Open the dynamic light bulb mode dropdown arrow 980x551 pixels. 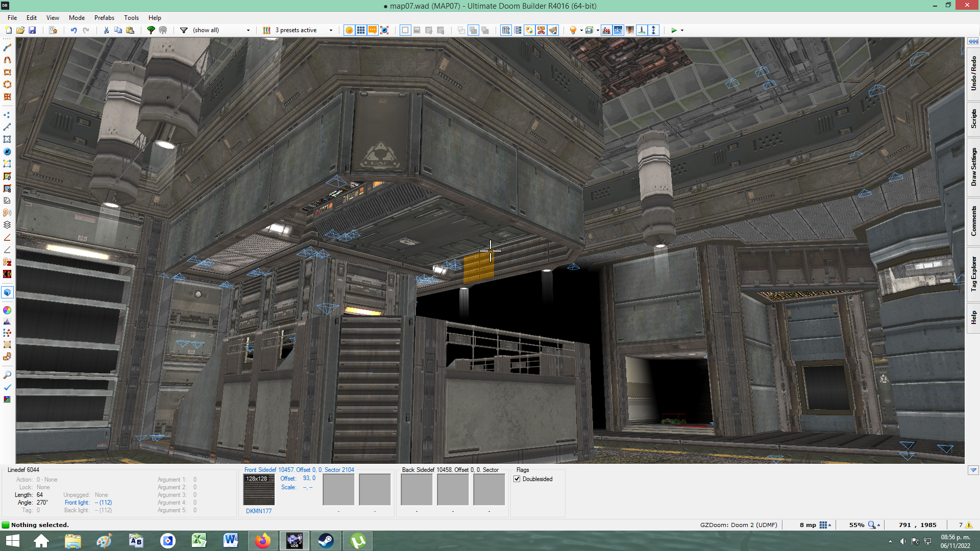(581, 31)
